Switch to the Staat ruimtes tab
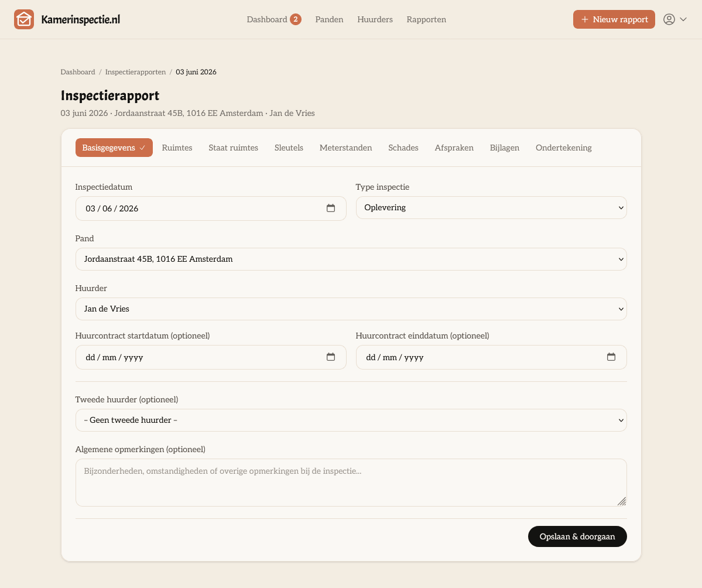This screenshot has height=588, width=702. tap(233, 148)
